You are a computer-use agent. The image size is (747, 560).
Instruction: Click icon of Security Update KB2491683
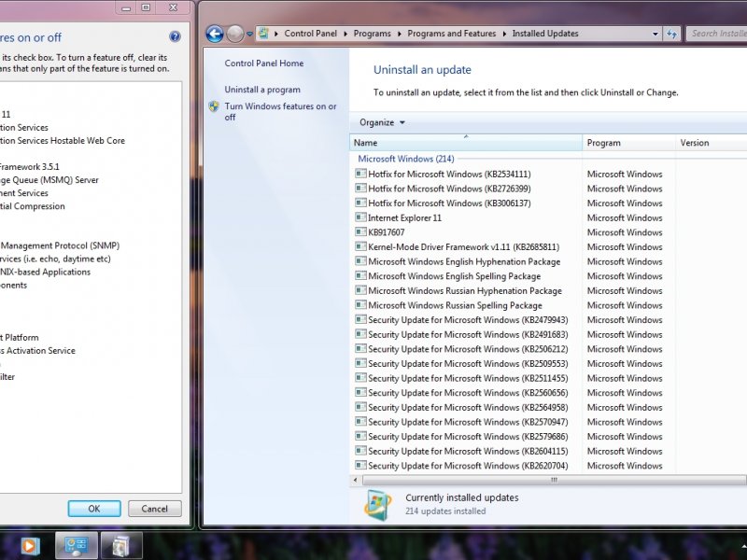click(x=360, y=334)
